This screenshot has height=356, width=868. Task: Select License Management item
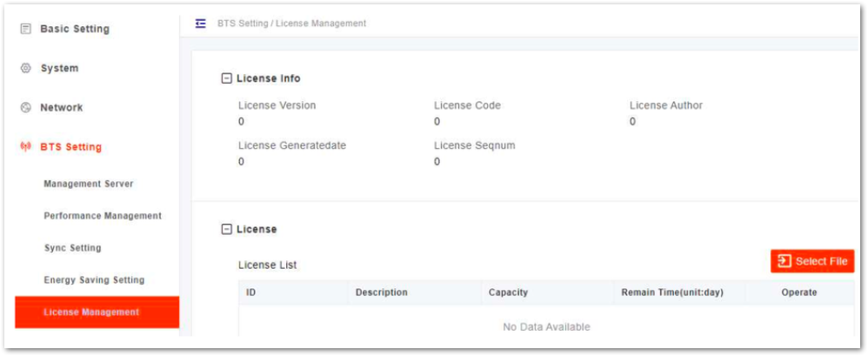(97, 312)
